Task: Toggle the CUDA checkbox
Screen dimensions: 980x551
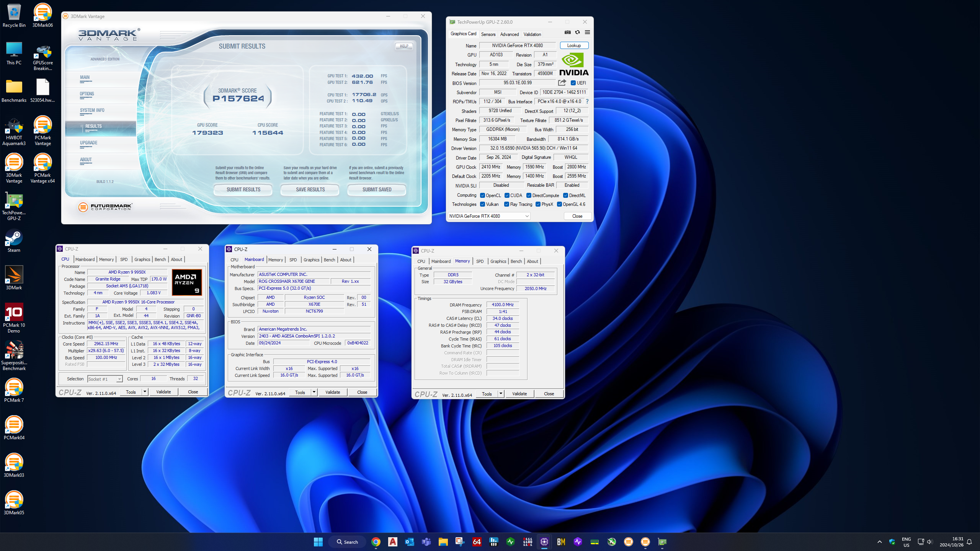Action: click(x=507, y=196)
